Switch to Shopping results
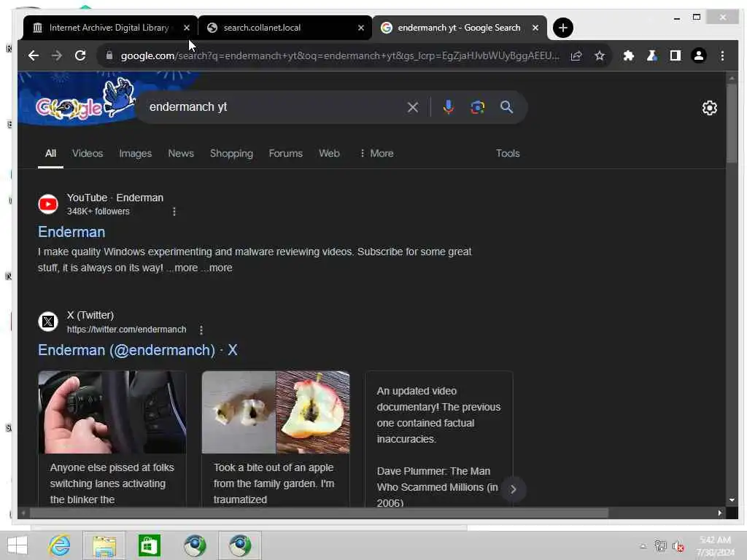This screenshot has width=747, height=560. click(x=231, y=154)
